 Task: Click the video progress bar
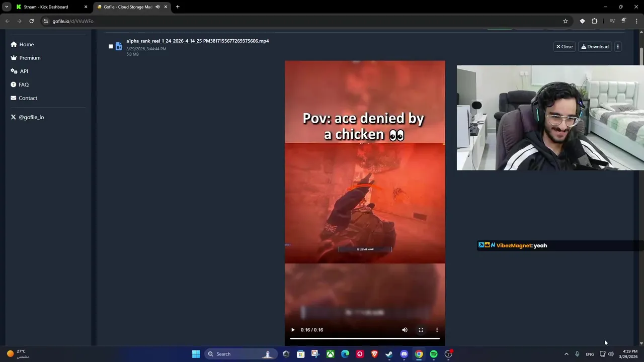[365, 339]
